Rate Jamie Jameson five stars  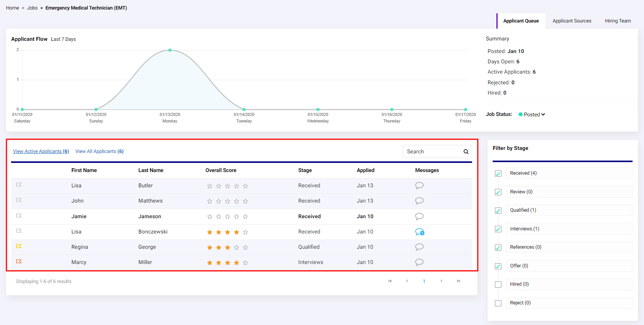coord(246,217)
